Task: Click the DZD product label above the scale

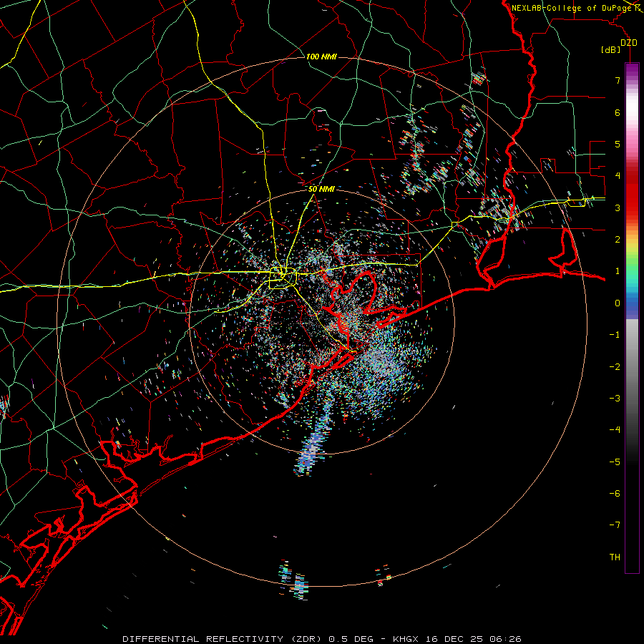Action: 629,43
